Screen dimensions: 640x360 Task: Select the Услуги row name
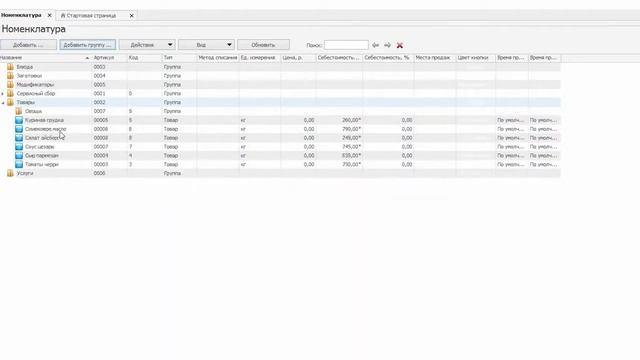point(25,173)
